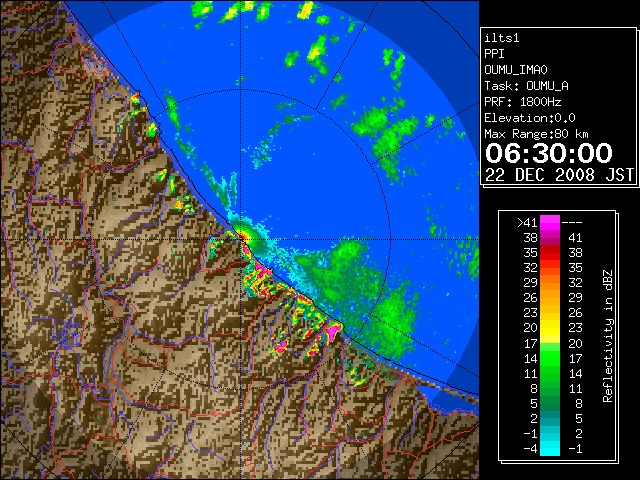Pick the cyan bottom legend color band
The width and height of the screenshot is (640, 480).
pyautogui.click(x=550, y=448)
